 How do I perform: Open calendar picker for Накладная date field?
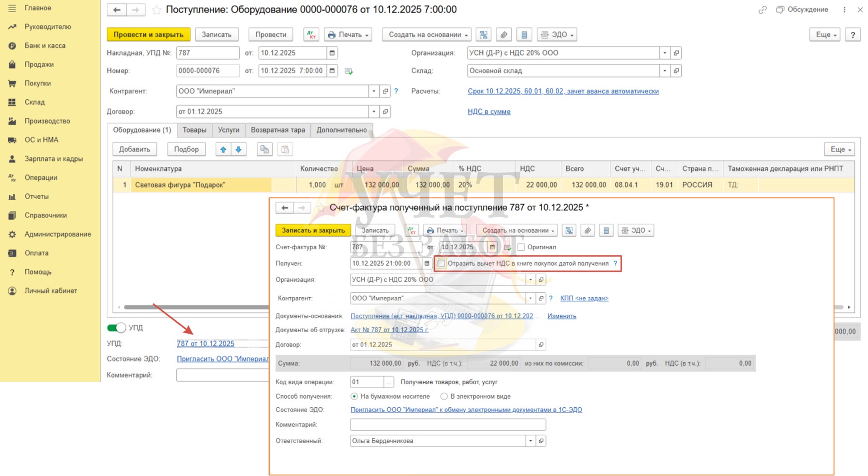[332, 53]
